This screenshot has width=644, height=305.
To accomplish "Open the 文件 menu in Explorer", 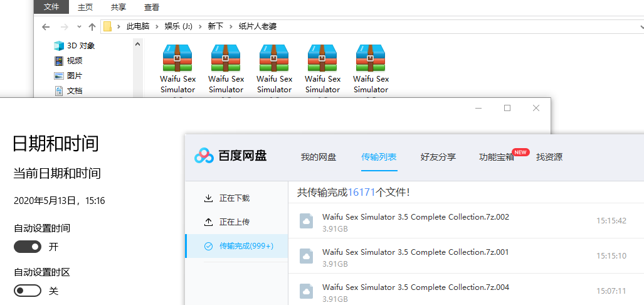I will 51,7.
